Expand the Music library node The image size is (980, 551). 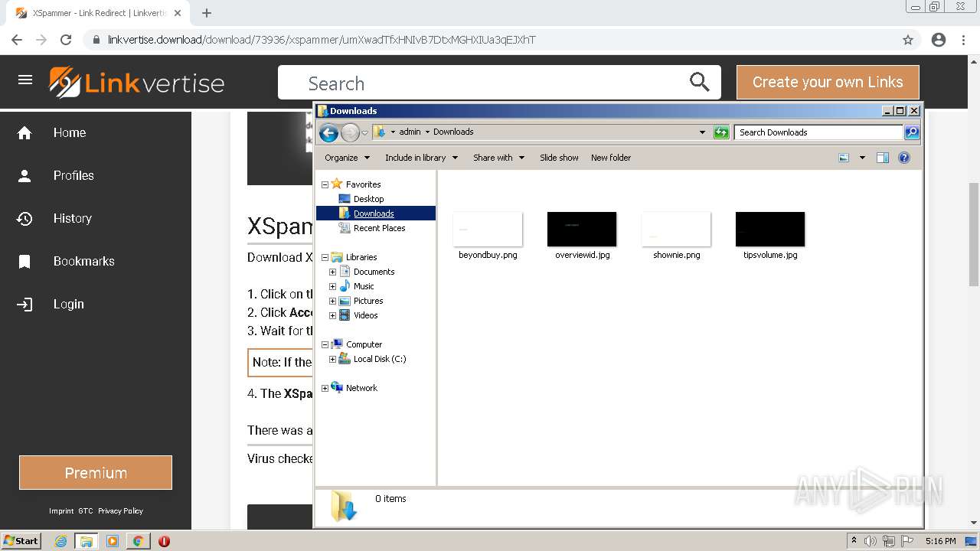click(332, 286)
